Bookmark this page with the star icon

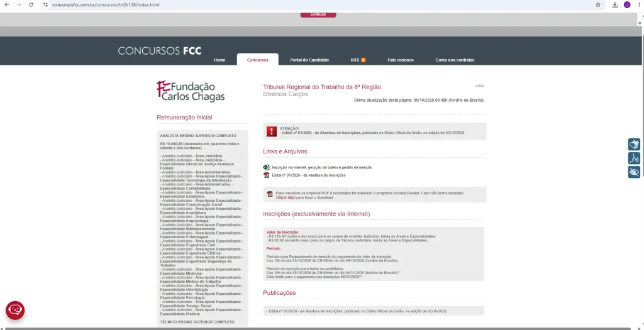pos(598,5)
